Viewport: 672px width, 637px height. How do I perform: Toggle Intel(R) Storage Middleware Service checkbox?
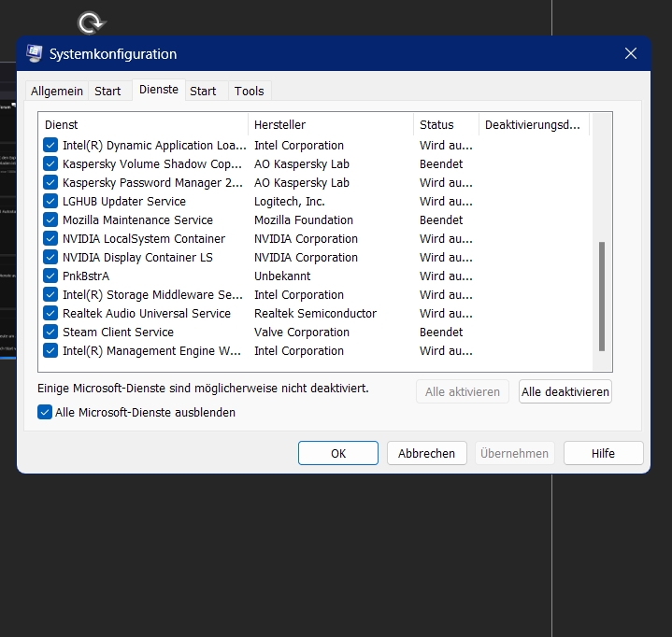pos(50,295)
